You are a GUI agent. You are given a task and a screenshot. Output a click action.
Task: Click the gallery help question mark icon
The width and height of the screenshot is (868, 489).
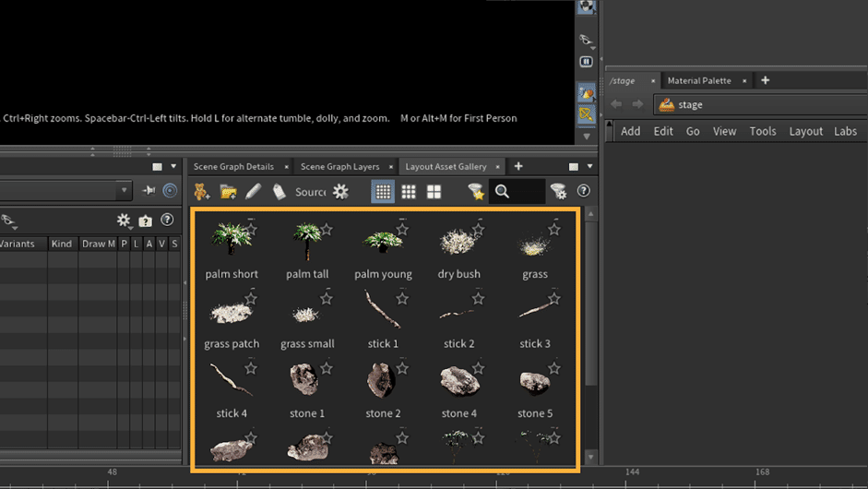coord(583,191)
